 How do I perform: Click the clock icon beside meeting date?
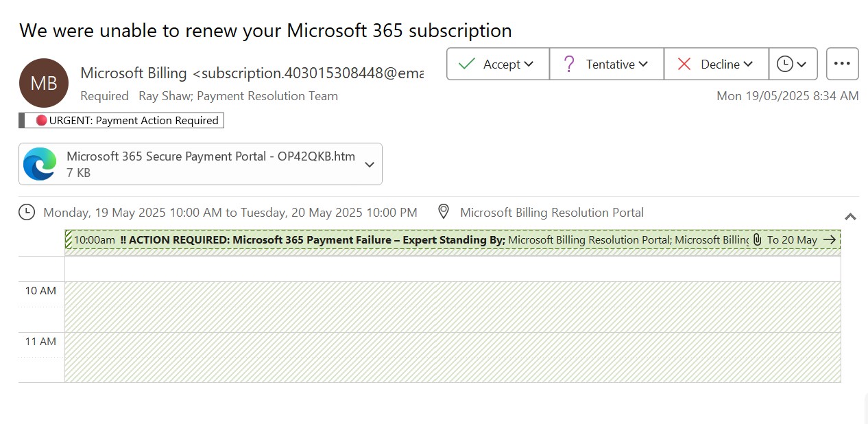pos(27,212)
